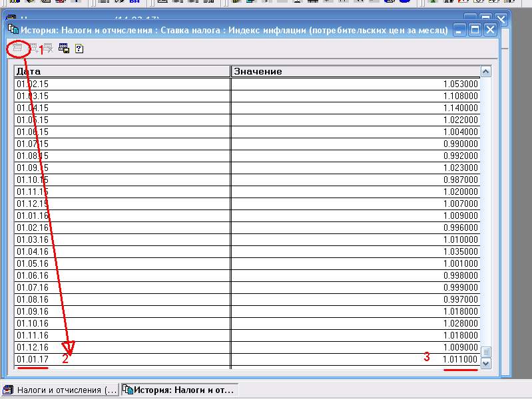Viewport: 532px width, 399px height.
Task: Select date cell 01.05.16
Action: click(x=122, y=263)
